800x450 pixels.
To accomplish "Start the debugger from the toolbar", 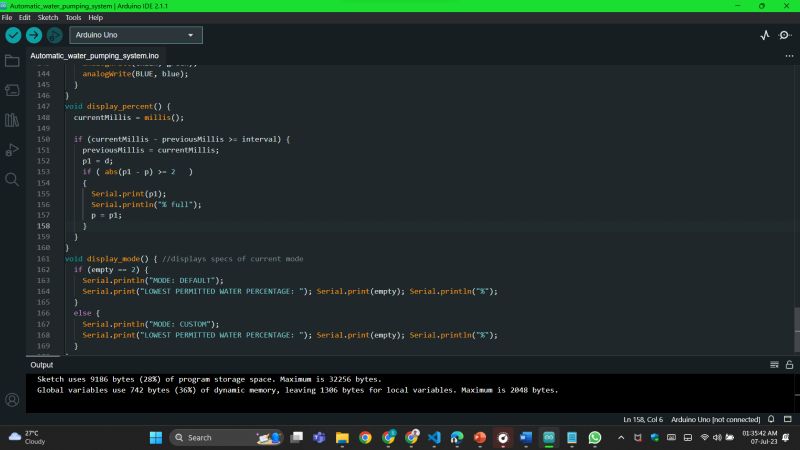I will pos(55,35).
